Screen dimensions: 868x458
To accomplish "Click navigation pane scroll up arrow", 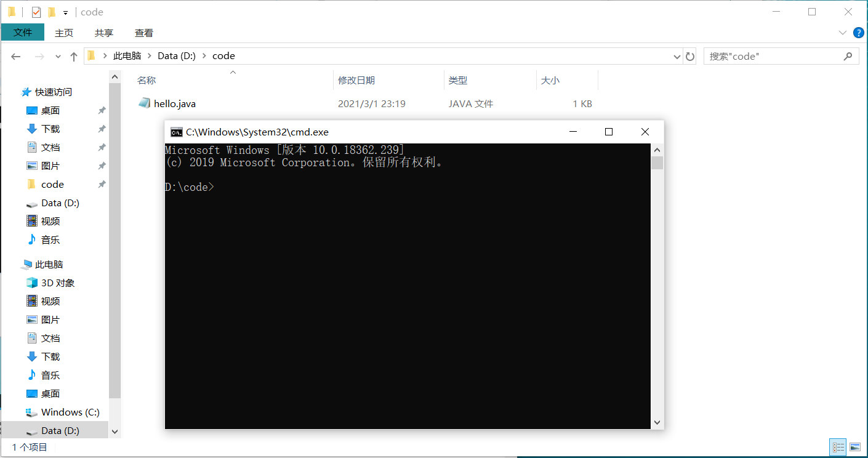I will (x=115, y=76).
